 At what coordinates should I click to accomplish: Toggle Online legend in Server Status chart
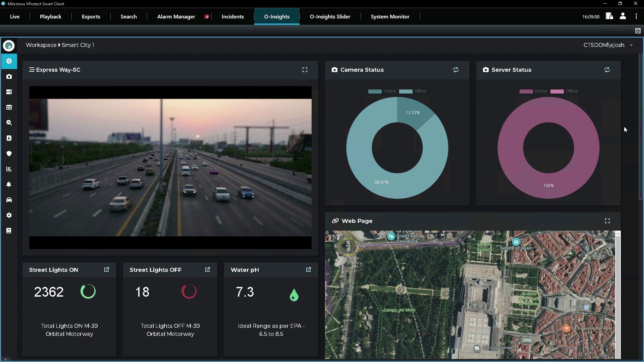pyautogui.click(x=533, y=91)
